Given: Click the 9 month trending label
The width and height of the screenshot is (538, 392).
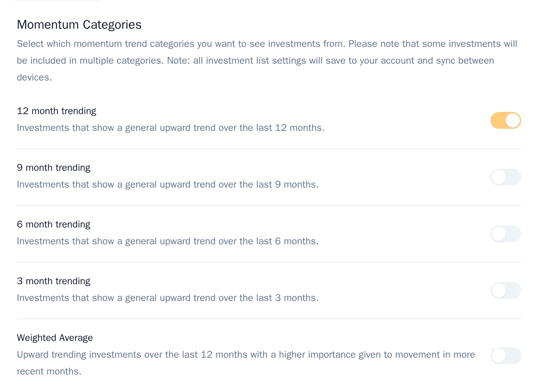Looking at the screenshot, I should (x=54, y=168).
